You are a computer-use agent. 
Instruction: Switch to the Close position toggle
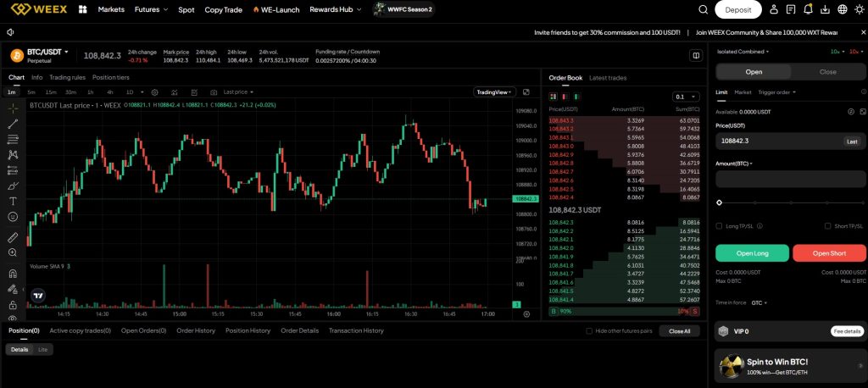click(x=828, y=72)
